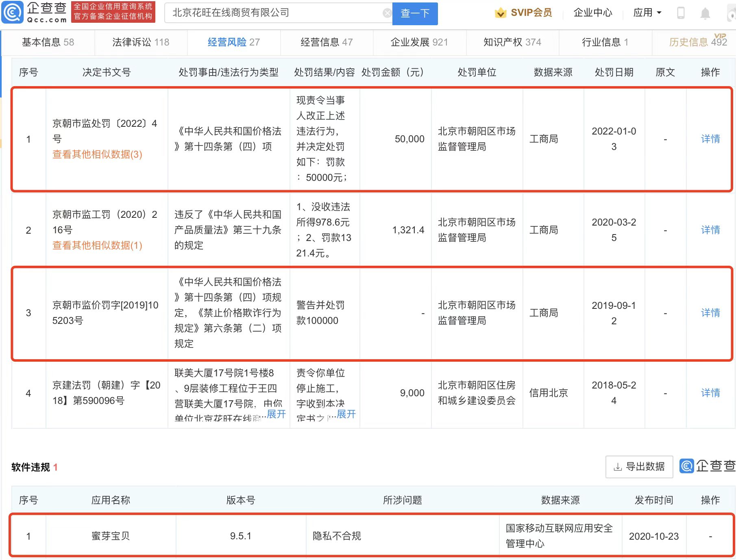Open the 企业中心 menu item

(592, 13)
